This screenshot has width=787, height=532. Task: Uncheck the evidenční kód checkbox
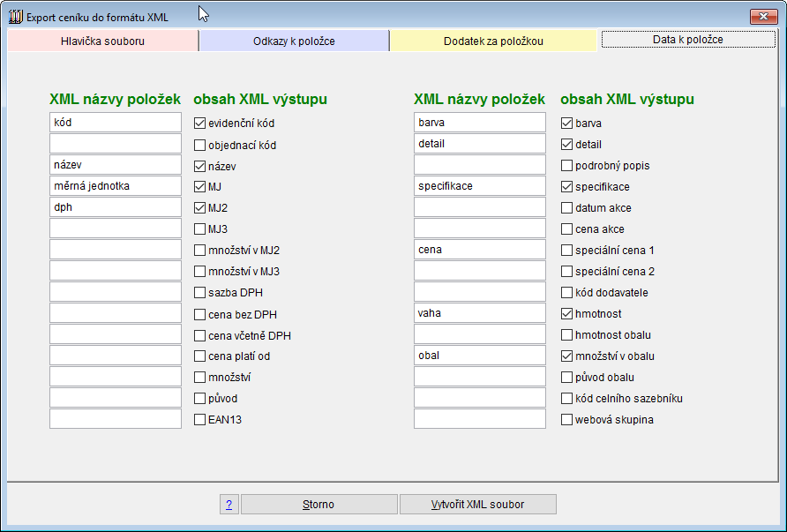click(200, 124)
